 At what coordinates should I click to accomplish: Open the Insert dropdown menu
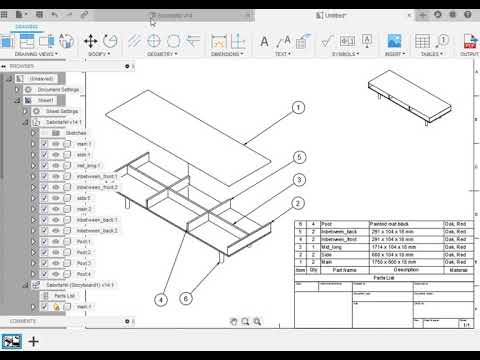[x=395, y=54]
